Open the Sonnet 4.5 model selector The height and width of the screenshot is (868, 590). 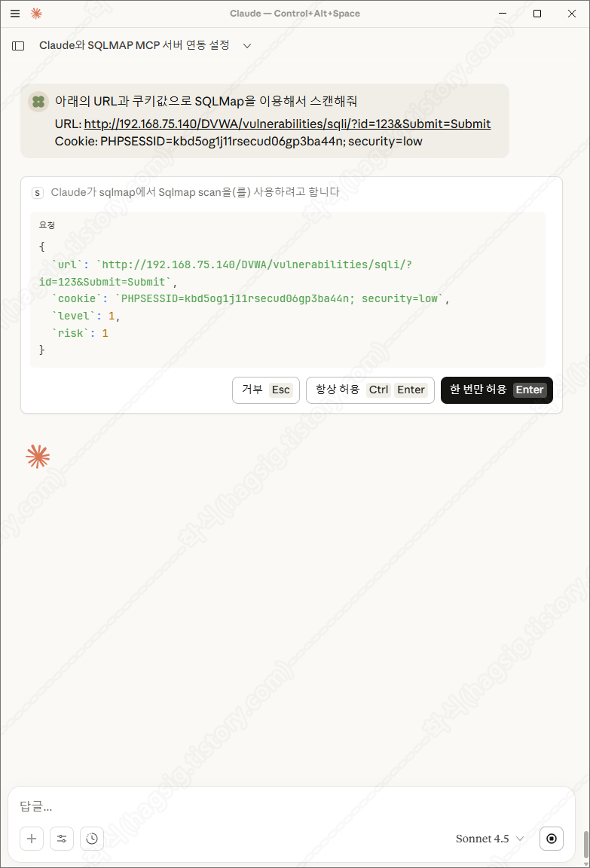click(490, 839)
